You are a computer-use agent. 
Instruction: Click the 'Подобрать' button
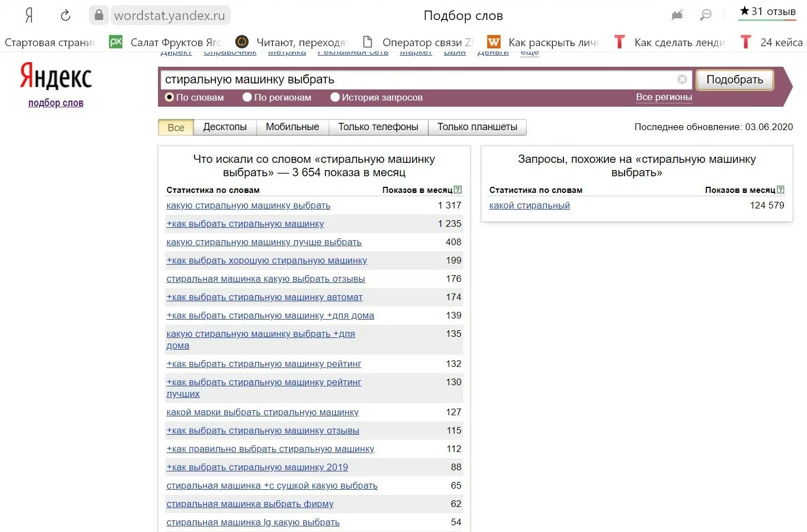click(x=735, y=79)
